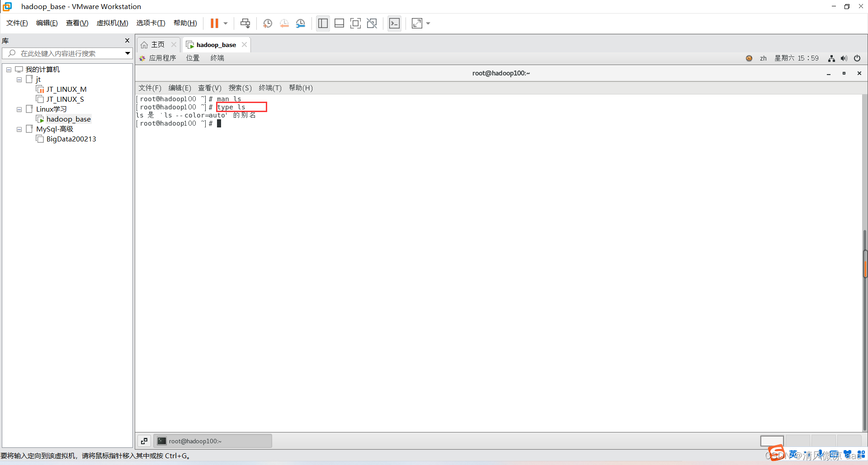Revert to the previous snapshot icon

coord(284,23)
